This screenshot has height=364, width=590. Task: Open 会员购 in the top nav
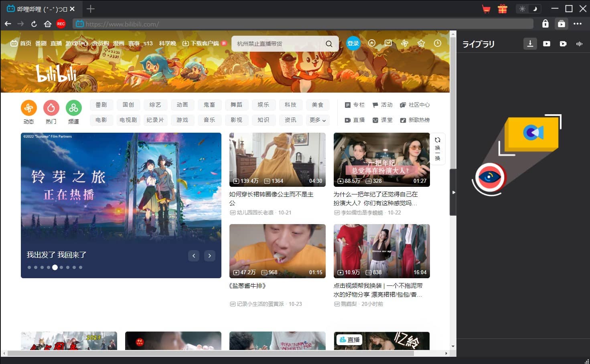click(100, 43)
